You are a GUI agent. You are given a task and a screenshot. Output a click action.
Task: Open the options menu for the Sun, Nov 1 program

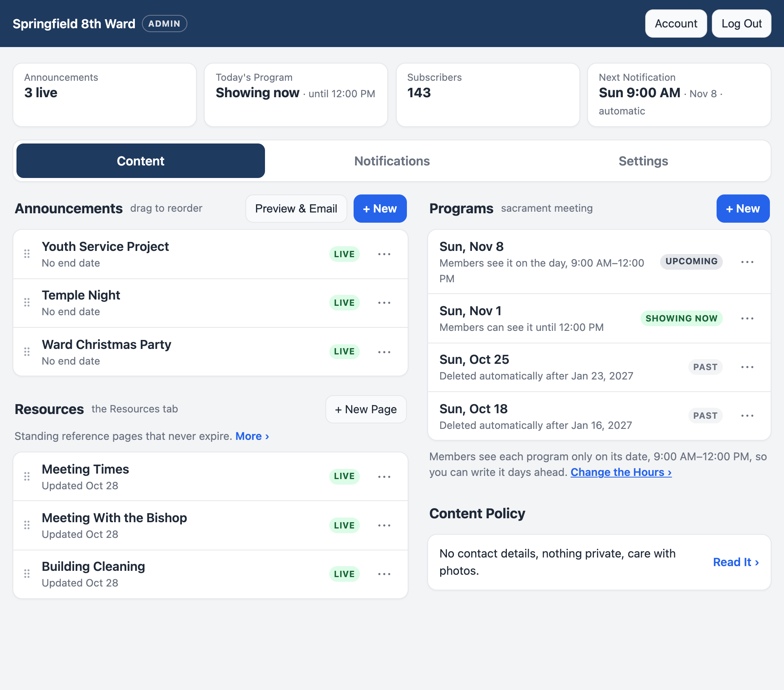click(x=747, y=318)
